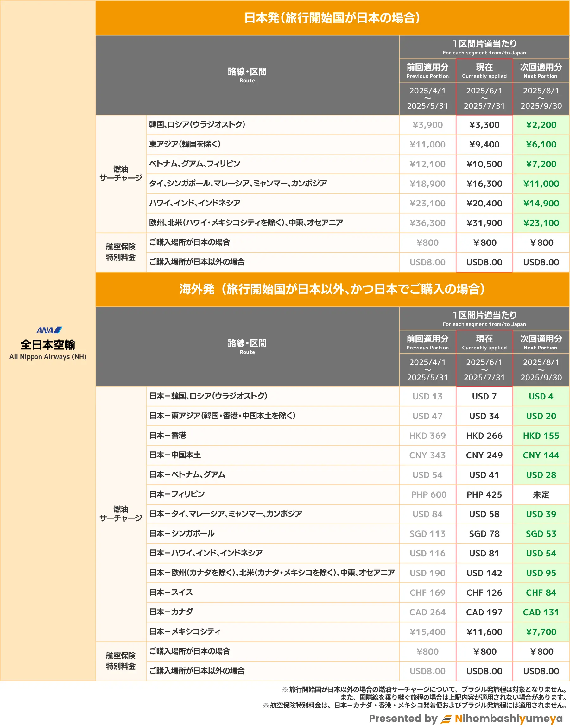Select the ¥23,100 green next-period Europe cell
This screenshot has width=570, height=728.
(x=541, y=223)
